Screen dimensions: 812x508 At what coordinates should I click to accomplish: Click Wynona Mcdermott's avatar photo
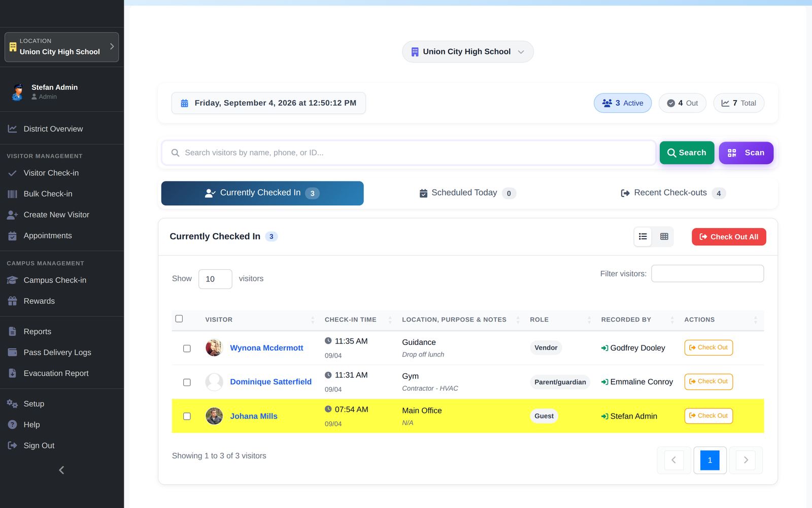(214, 348)
